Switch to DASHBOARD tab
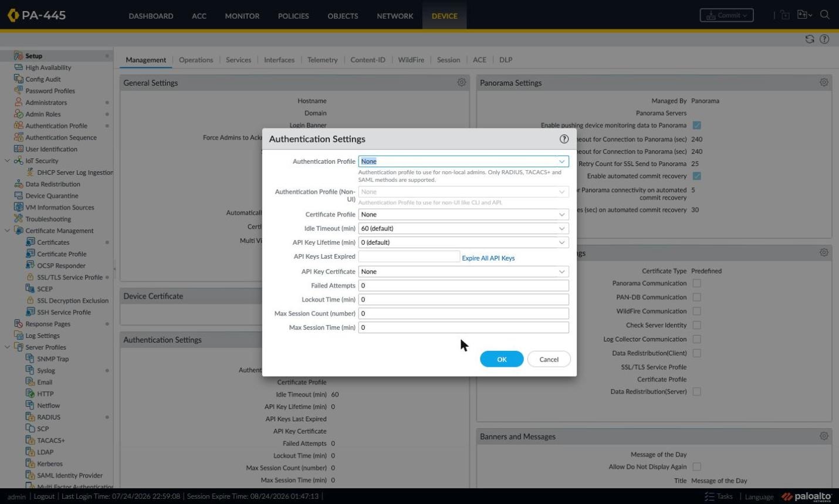Screen dimensions: 839x504 151,16
